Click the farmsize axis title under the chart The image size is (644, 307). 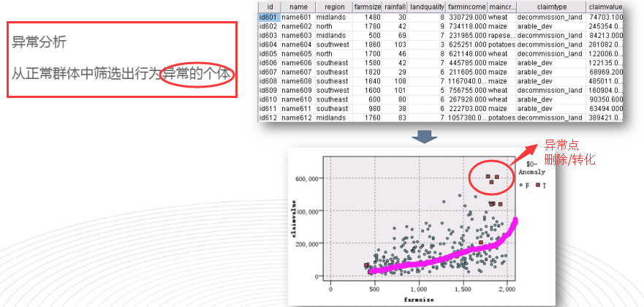pyautogui.click(x=419, y=300)
